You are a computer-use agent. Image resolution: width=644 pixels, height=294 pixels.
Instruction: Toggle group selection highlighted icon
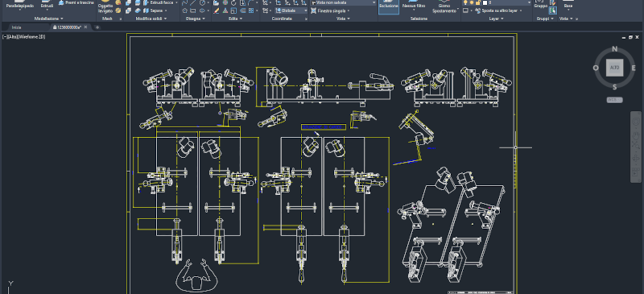[553, 10]
